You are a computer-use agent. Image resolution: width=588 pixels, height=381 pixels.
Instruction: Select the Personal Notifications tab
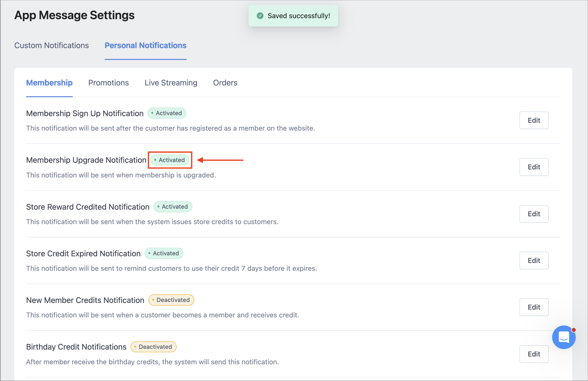click(x=145, y=45)
